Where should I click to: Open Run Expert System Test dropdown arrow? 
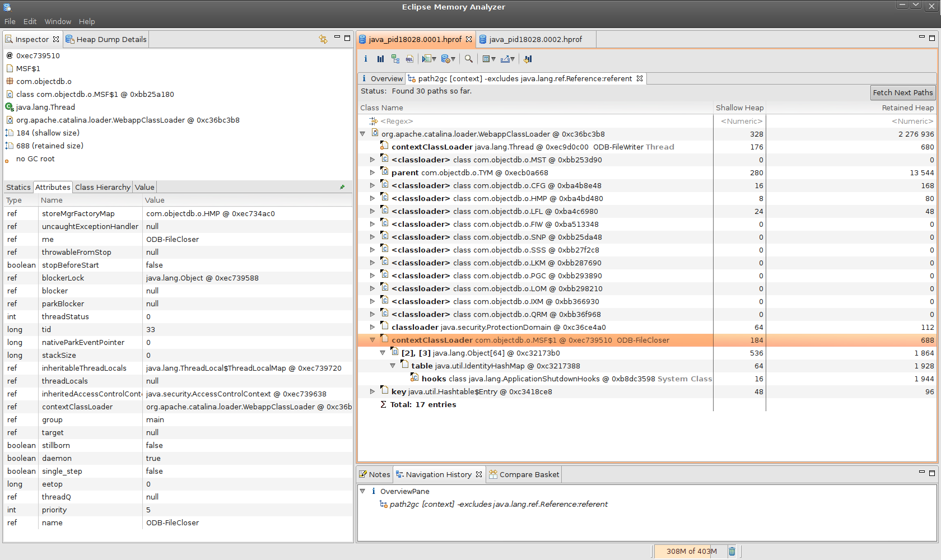coord(434,59)
